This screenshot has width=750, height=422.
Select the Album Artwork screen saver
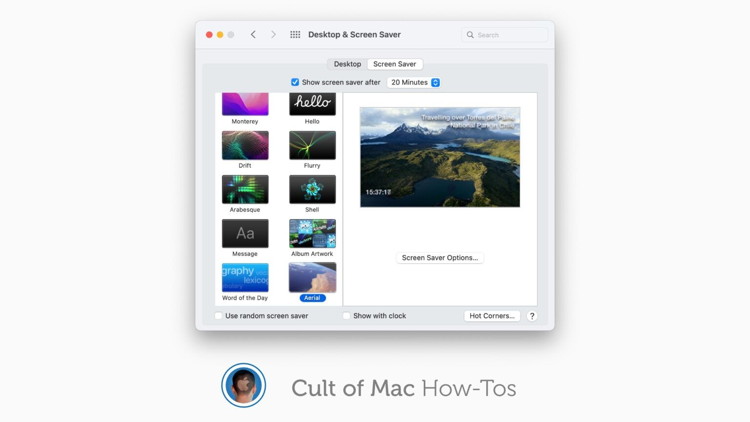point(312,233)
